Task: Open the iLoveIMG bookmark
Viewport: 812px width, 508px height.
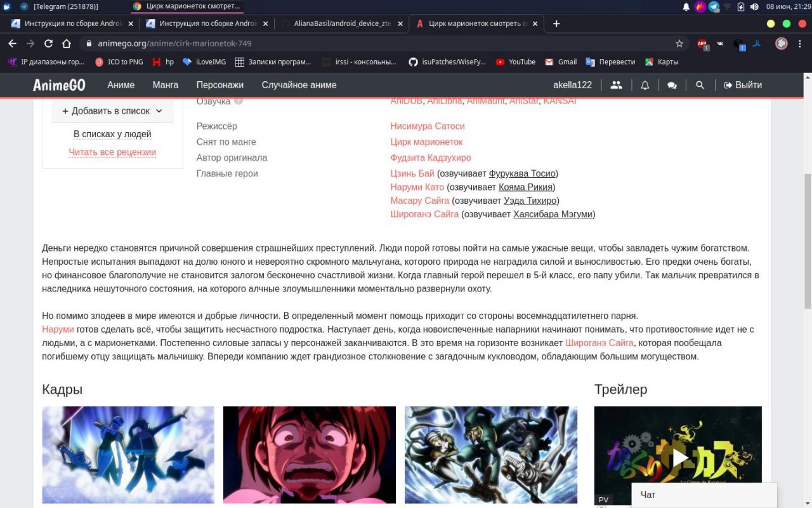Action: 204,62
